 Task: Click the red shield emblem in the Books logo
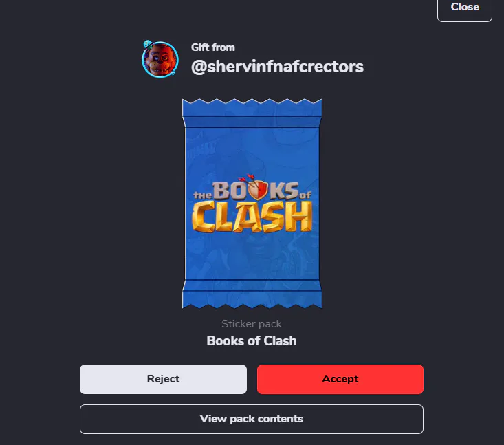(256, 189)
